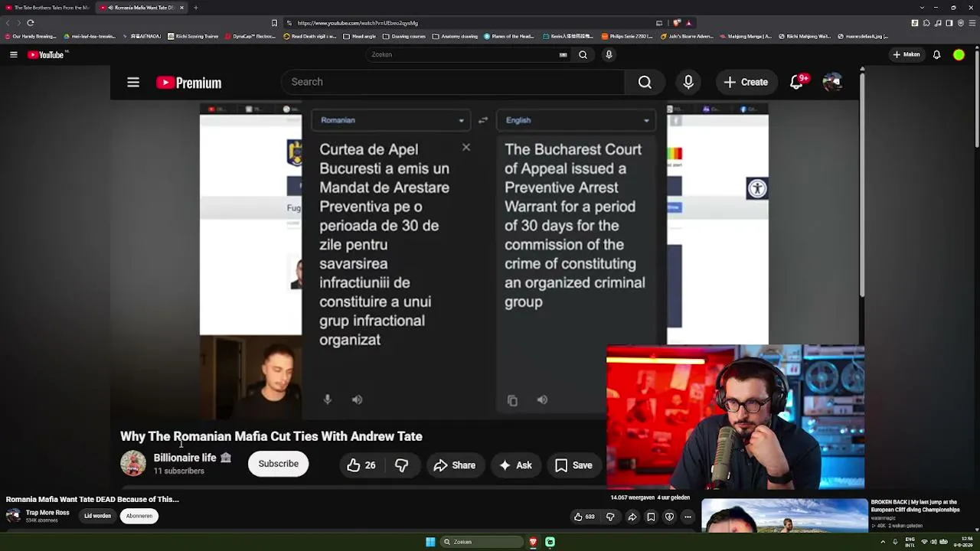Click the swap languages arrows in translator

(x=483, y=120)
